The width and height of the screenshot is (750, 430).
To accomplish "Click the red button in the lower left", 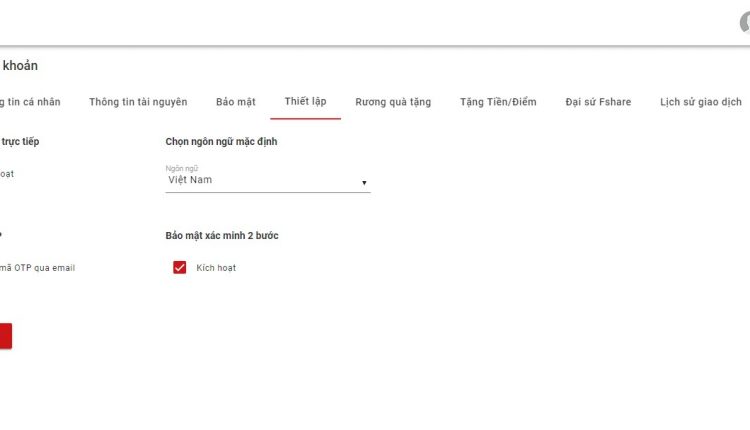I will [5, 336].
